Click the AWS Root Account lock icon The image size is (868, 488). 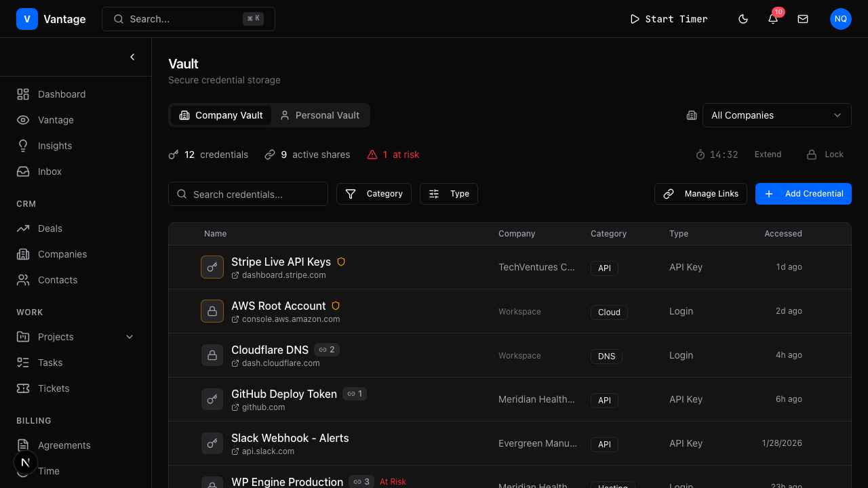212,311
